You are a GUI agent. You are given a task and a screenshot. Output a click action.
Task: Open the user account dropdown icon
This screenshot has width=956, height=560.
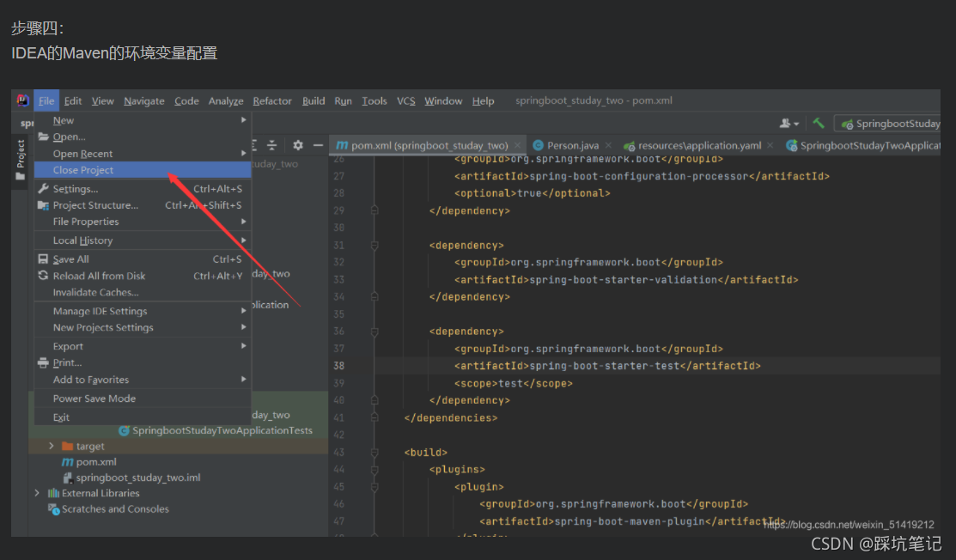[x=789, y=123]
